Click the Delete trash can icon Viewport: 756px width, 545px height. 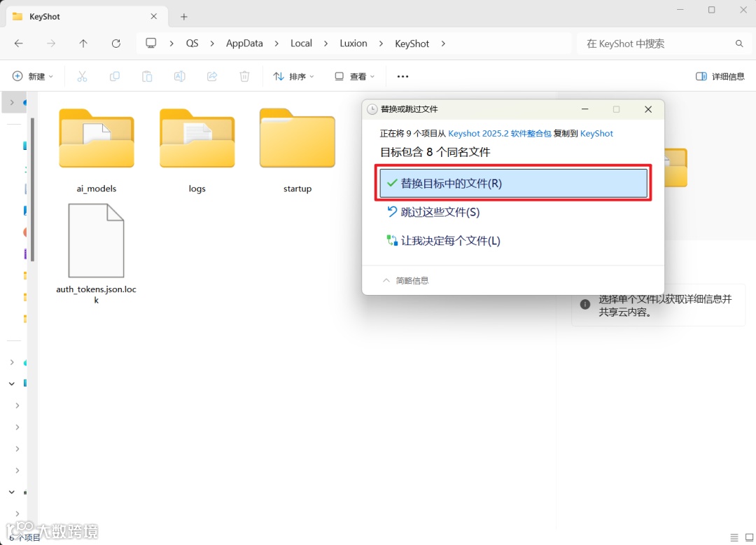[244, 76]
